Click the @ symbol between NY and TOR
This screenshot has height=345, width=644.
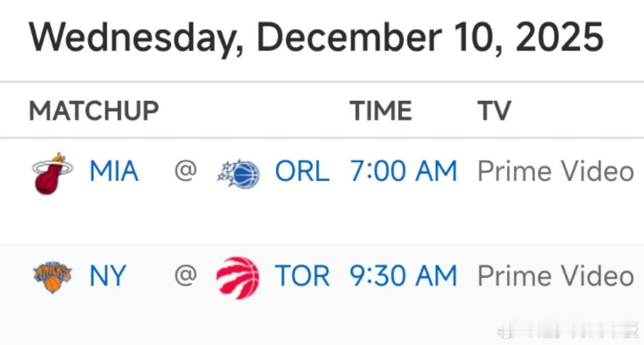[185, 276]
